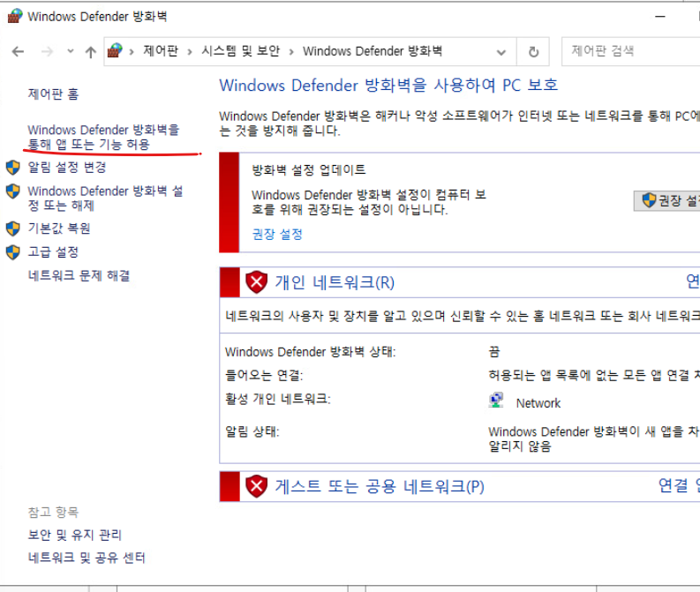Click the shield icon beside 고급 설정

[x=13, y=252]
